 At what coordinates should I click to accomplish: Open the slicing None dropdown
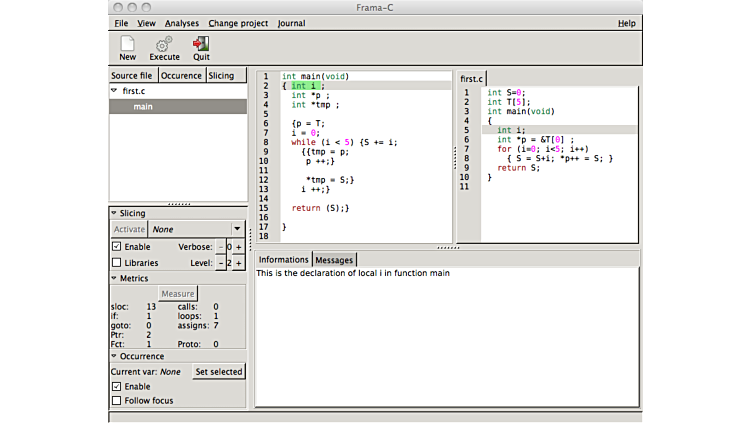tap(237, 229)
